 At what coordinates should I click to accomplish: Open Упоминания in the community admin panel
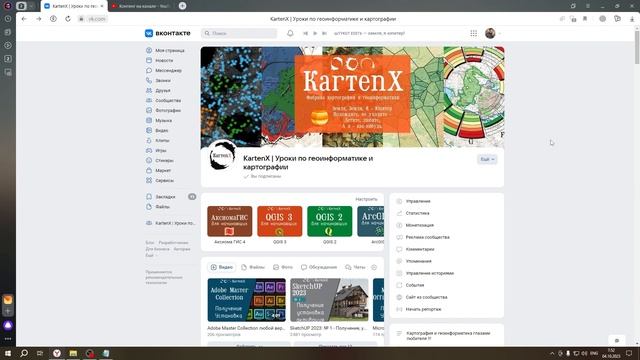[x=414, y=261]
